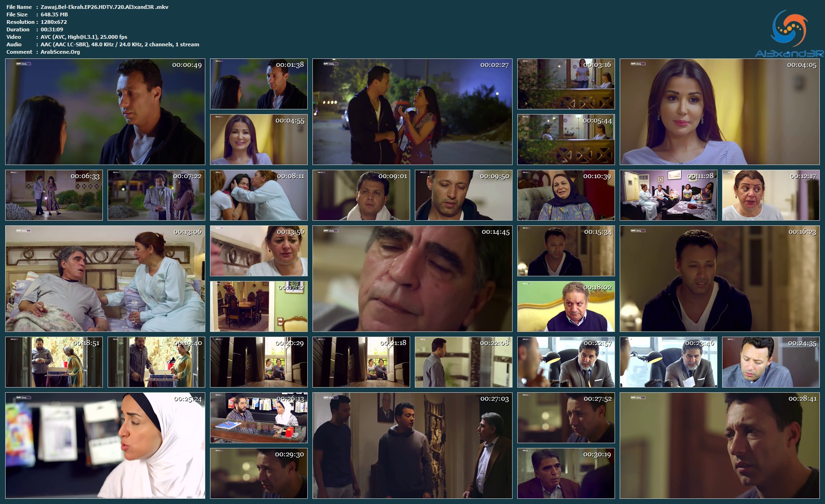Select the frame marked 00:09:01

(361, 195)
